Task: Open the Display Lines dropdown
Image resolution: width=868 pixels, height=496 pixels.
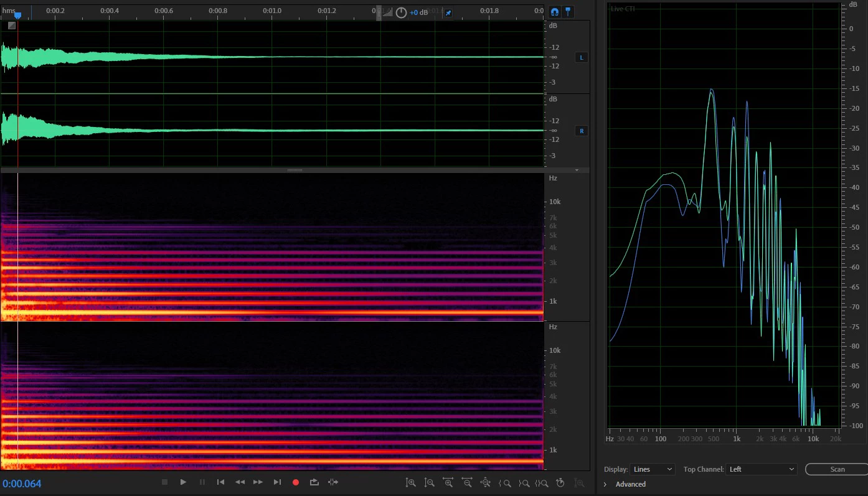Action: coord(653,469)
